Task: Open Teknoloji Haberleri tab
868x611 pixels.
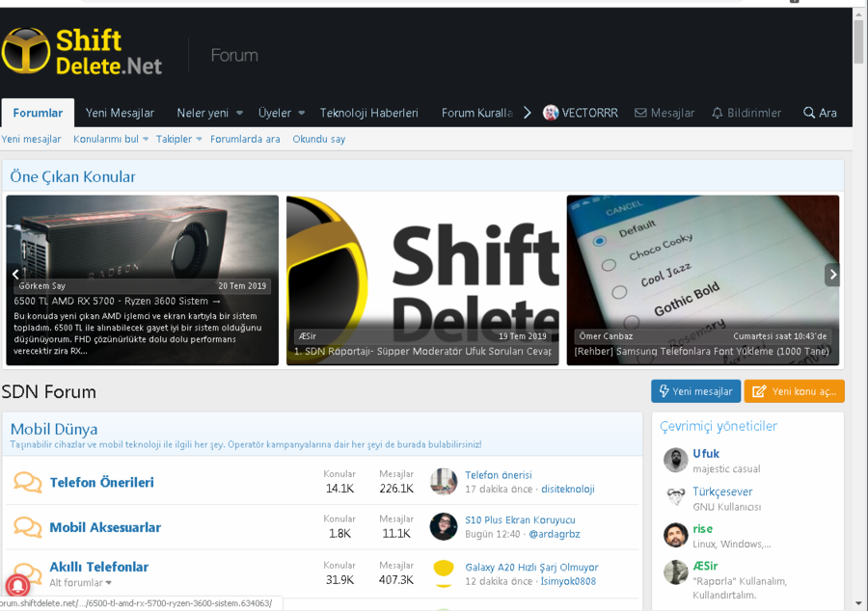Action: coord(368,113)
